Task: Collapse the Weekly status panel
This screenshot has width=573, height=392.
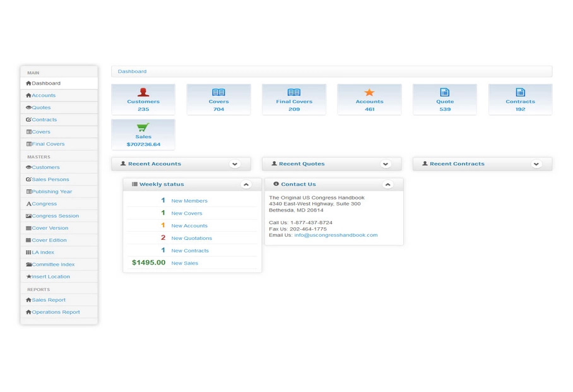Action: 246,184
